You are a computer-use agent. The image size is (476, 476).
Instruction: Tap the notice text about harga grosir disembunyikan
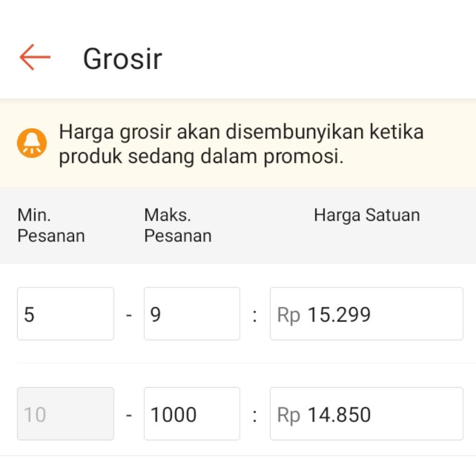[x=241, y=145]
